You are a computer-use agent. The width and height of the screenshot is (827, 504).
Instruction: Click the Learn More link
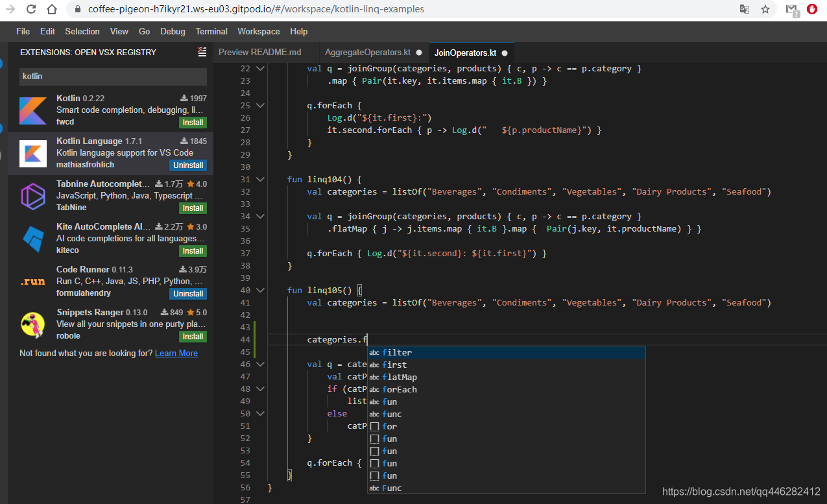[176, 354]
